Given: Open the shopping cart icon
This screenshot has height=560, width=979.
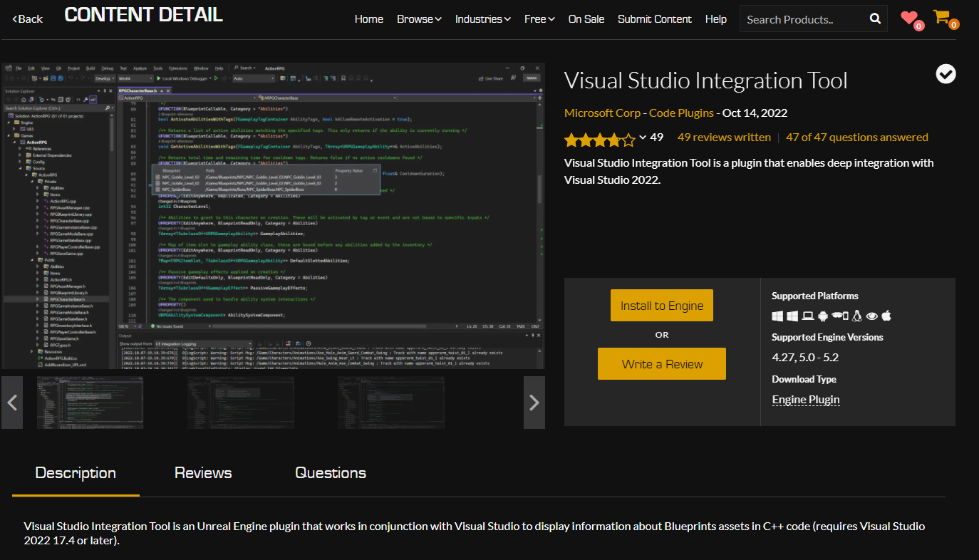Looking at the screenshot, I should 941,17.
